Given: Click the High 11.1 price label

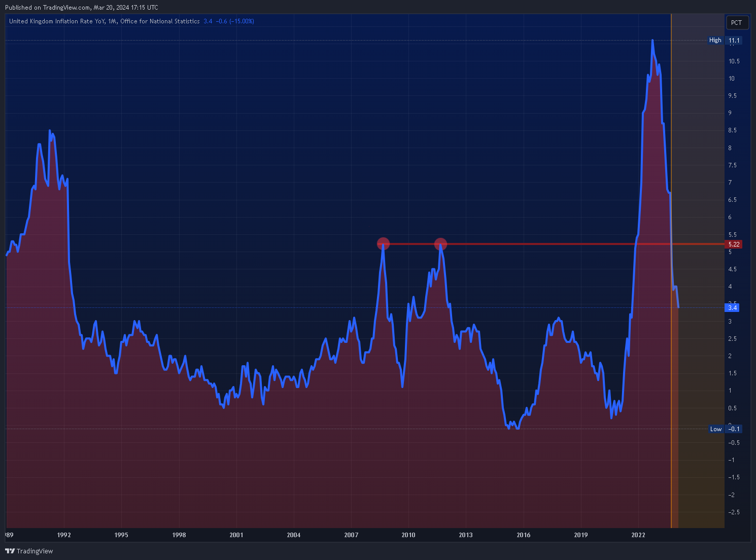Looking at the screenshot, I should pyautogui.click(x=725, y=40).
